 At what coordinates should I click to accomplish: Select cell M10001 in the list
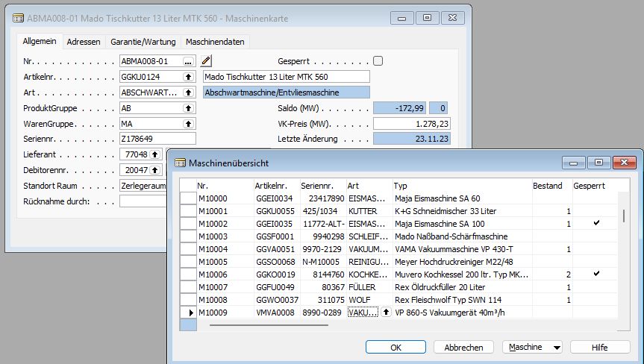point(225,211)
